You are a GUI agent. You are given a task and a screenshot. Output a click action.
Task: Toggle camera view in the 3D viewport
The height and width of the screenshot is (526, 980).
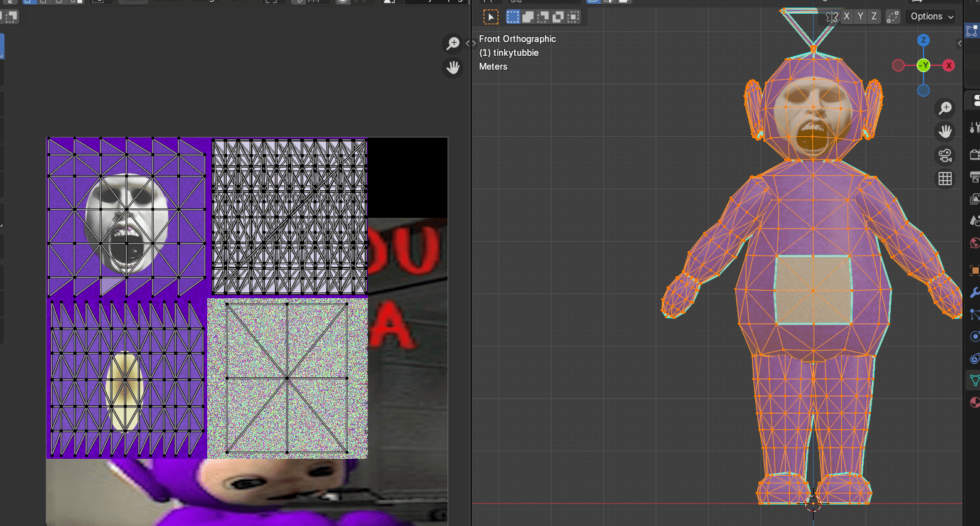click(x=945, y=155)
